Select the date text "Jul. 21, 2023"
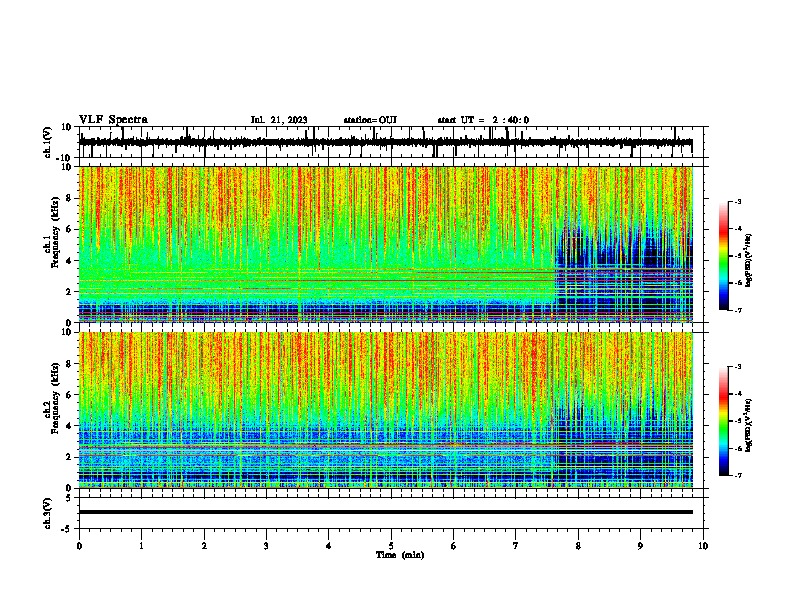Image resolution: width=792 pixels, height=612 pixels. click(x=279, y=120)
